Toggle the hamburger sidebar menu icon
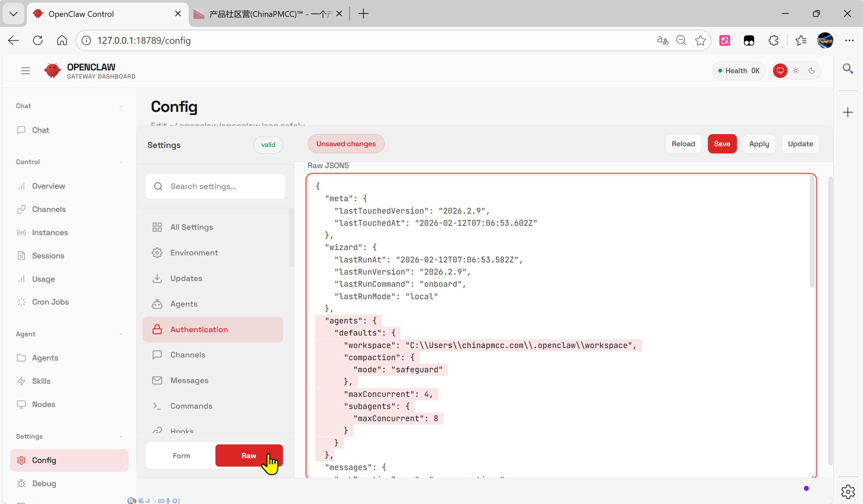This screenshot has width=863, height=504. pyautogui.click(x=25, y=71)
